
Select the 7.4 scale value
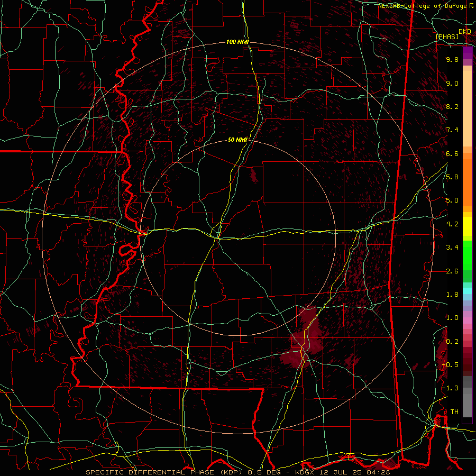click(452, 130)
